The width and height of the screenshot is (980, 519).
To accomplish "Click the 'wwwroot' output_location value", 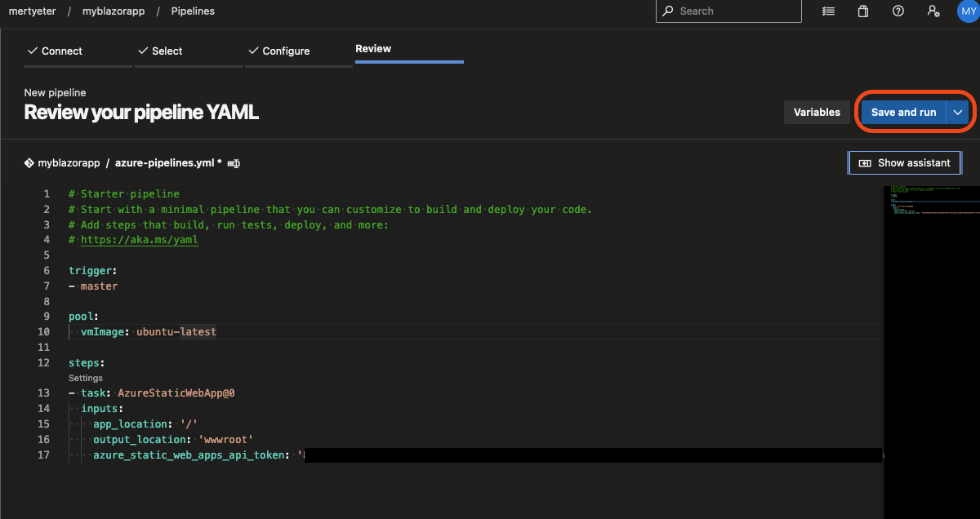I will pos(225,440).
